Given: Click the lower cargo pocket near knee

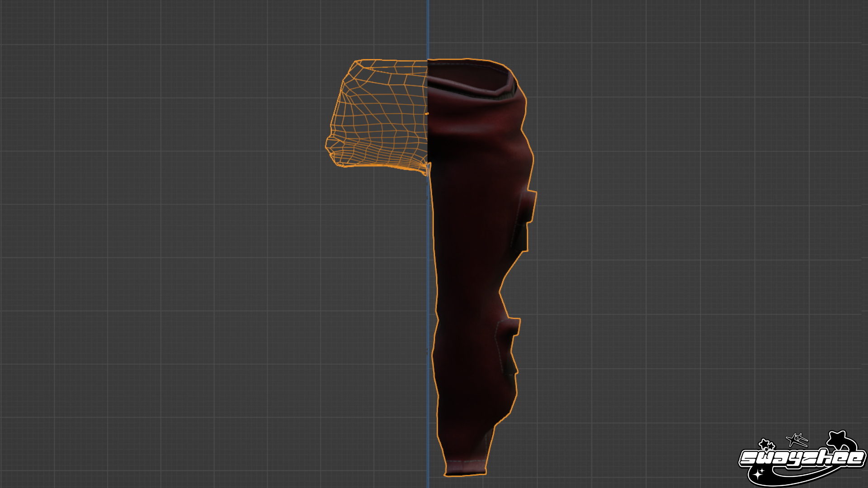Looking at the screenshot, I should coord(509,346).
